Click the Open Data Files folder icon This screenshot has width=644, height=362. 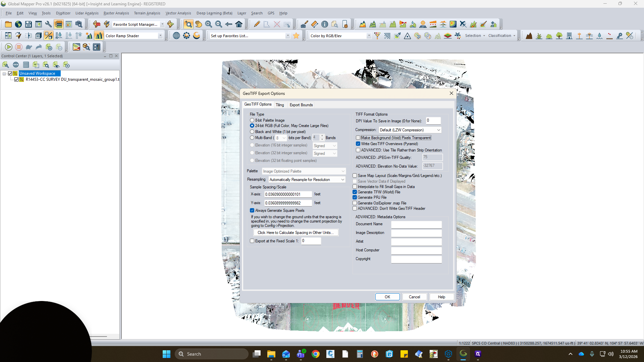(8, 24)
